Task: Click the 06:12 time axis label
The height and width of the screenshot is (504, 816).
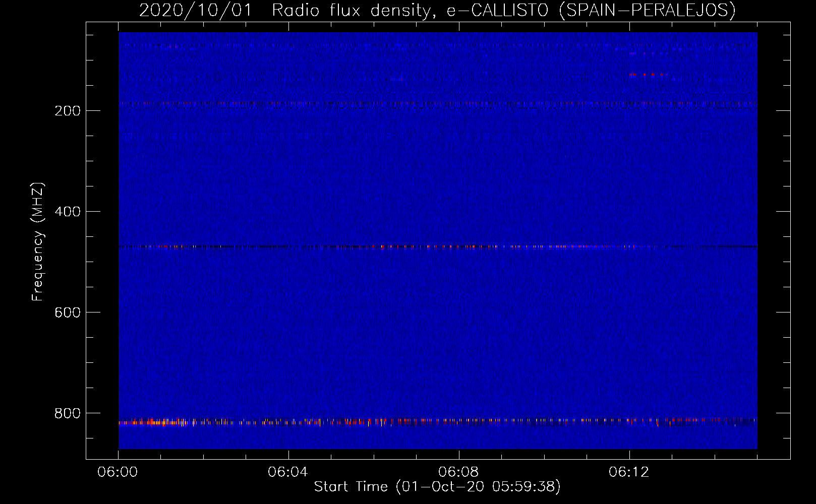Action: coord(629,472)
